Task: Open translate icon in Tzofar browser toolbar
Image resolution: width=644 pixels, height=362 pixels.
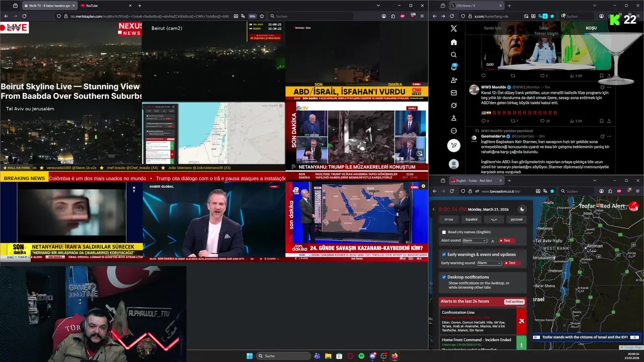Action: point(545,191)
